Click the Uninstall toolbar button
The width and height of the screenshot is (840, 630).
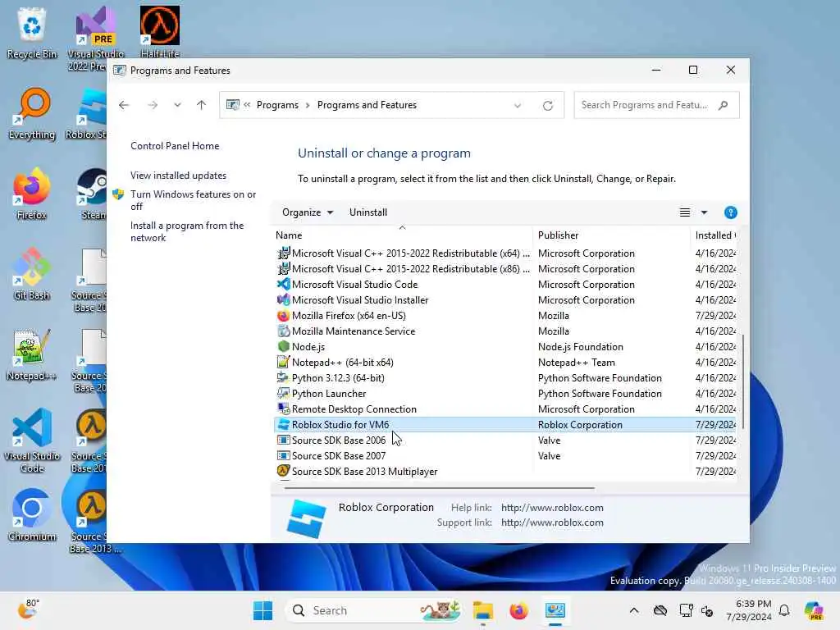368,212
